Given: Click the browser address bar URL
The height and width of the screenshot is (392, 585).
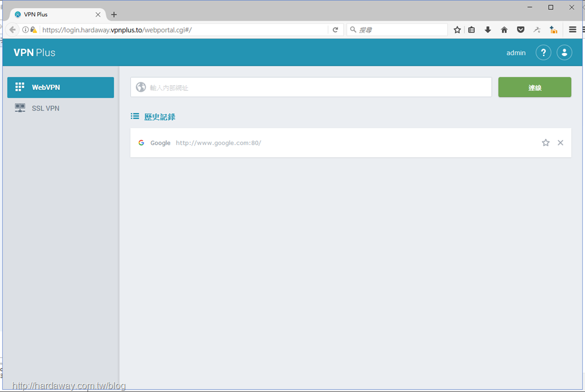Looking at the screenshot, I should tap(117, 30).
